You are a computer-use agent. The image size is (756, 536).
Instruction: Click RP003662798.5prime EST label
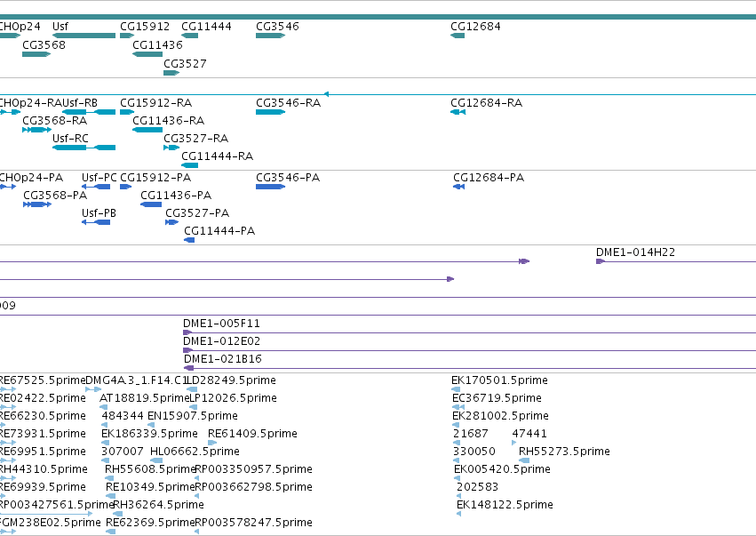click(253, 487)
